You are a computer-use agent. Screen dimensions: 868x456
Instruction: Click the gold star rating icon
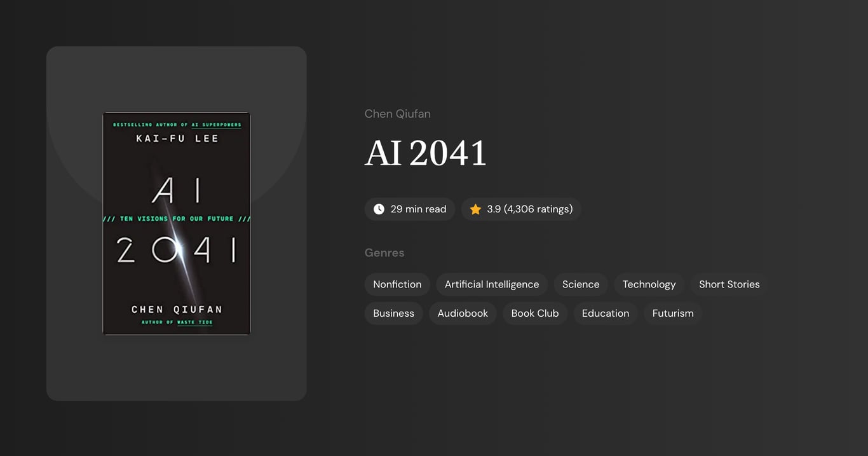click(475, 209)
